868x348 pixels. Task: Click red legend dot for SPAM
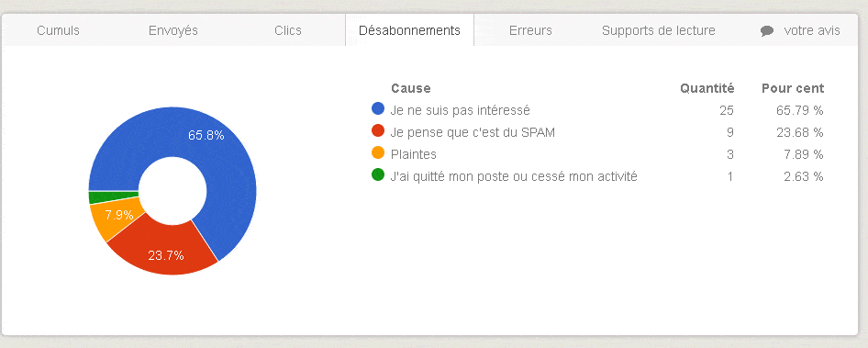click(x=378, y=130)
